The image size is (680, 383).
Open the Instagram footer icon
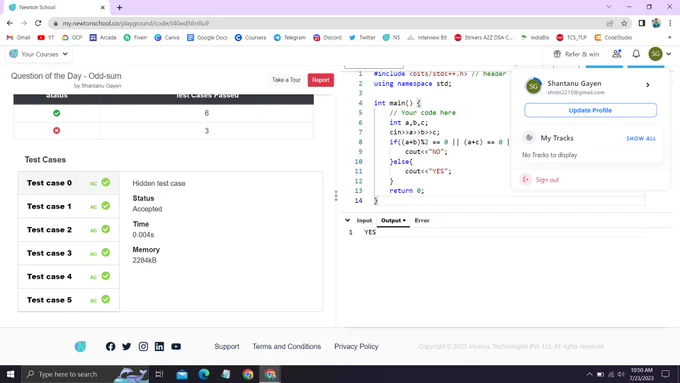[x=143, y=347]
